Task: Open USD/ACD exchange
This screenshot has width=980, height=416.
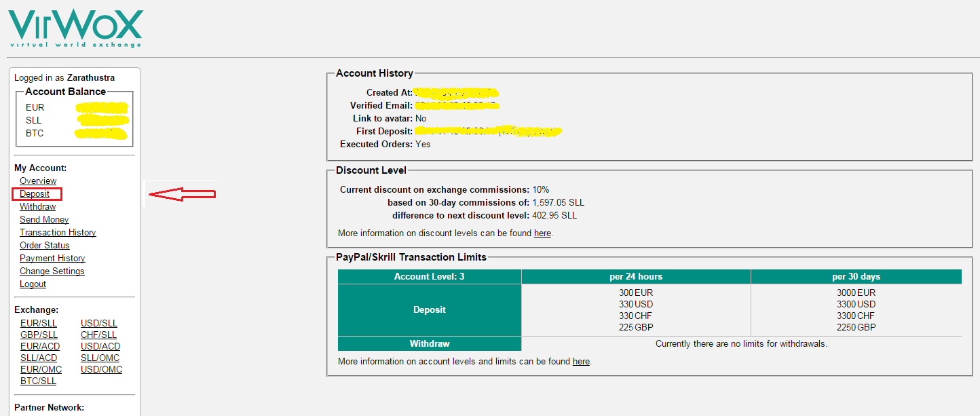Action: point(100,346)
